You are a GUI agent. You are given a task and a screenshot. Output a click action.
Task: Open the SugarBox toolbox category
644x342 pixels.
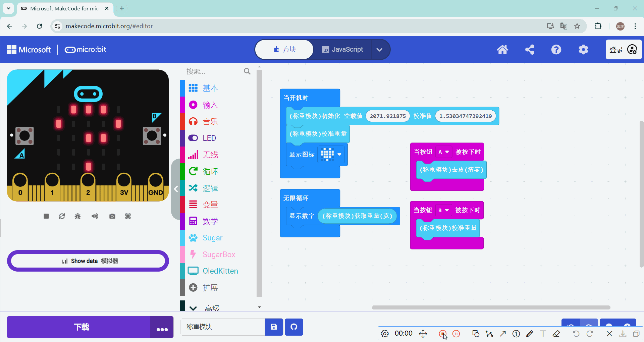pyautogui.click(x=218, y=254)
